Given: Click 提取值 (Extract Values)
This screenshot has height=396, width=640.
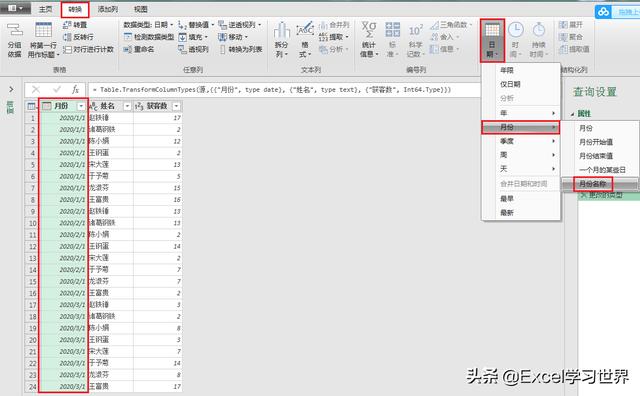Looking at the screenshot, I should point(574,49).
